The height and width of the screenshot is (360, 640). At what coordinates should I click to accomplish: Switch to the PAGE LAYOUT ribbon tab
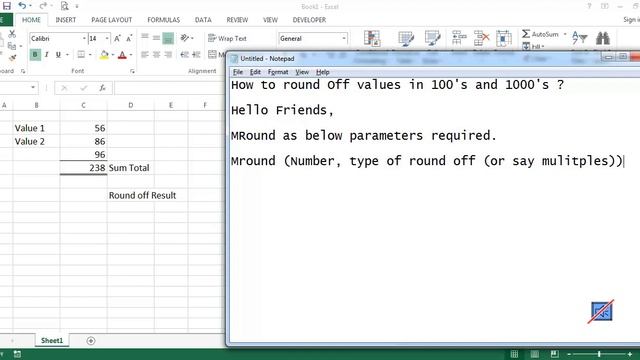click(x=111, y=20)
